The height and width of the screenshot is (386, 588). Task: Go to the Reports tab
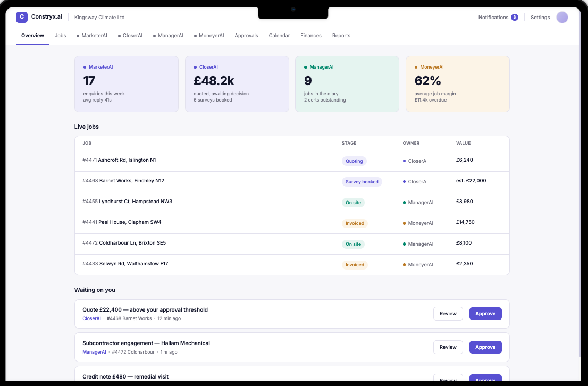click(x=341, y=36)
